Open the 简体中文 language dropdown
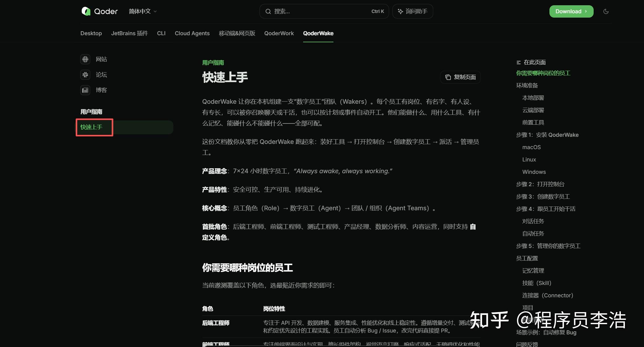 pos(143,11)
